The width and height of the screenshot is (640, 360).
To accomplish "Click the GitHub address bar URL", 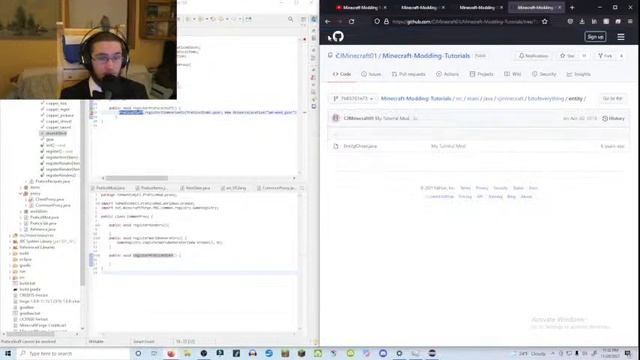I will (464, 21).
